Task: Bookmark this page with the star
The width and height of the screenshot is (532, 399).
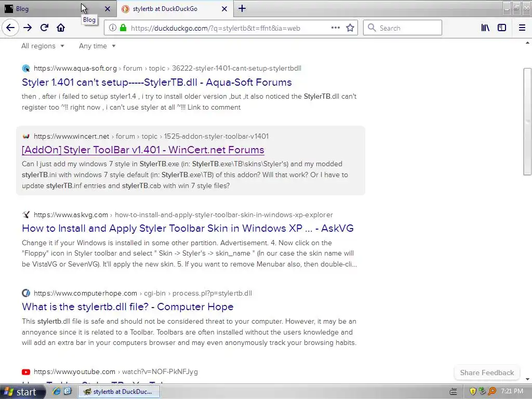Action: click(350, 28)
